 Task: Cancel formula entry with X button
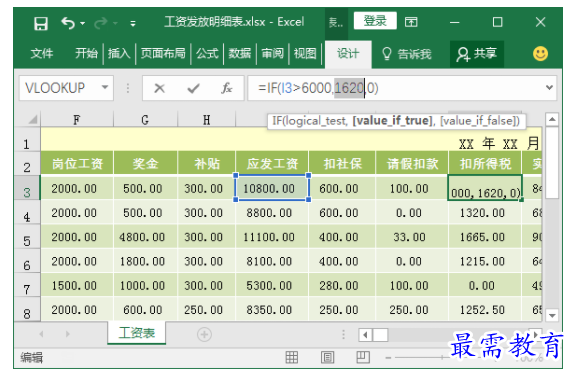click(x=159, y=88)
